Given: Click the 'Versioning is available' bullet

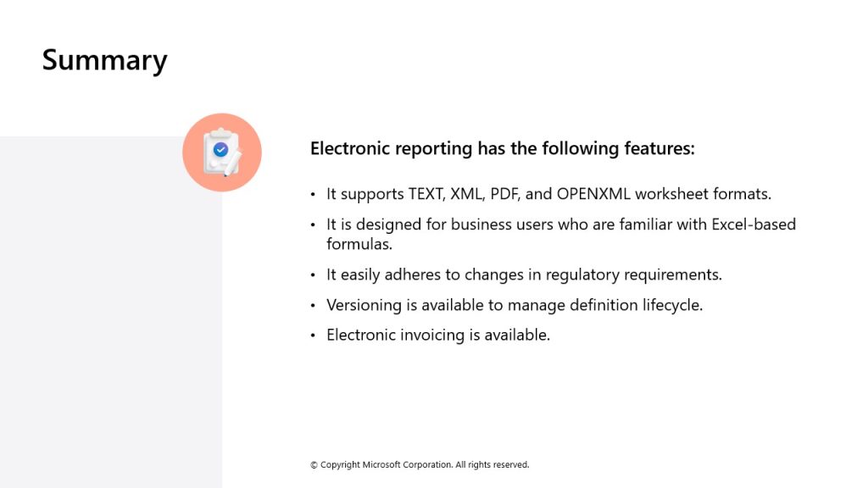Looking at the screenshot, I should coord(515,305).
